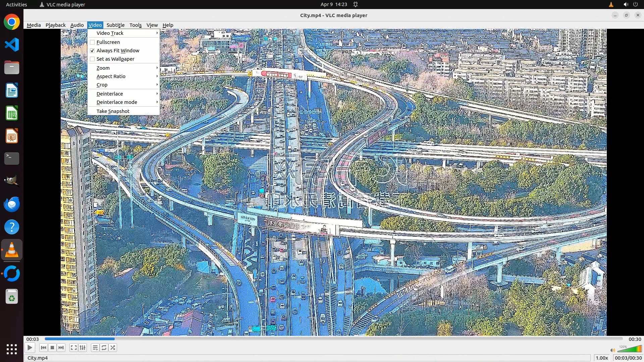Click the Next media icon
This screenshot has height=362, width=644.
coord(61,348)
